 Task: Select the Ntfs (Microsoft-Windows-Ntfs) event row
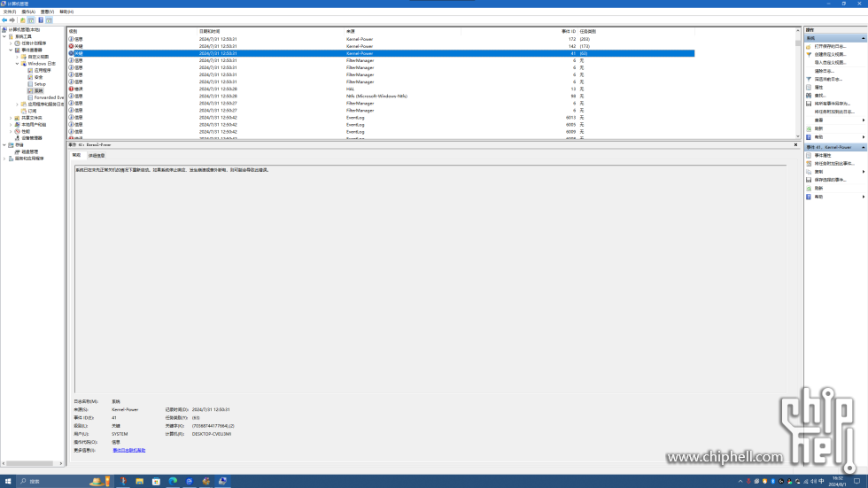381,97
